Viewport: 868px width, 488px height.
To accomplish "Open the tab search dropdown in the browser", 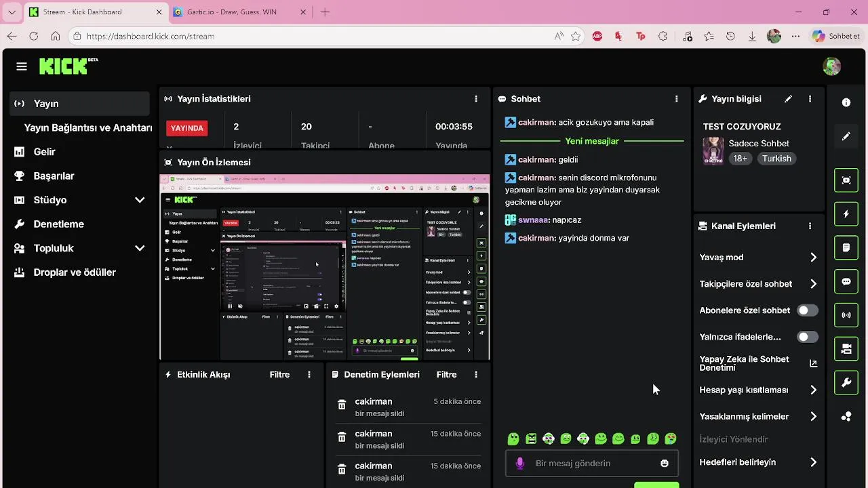I will [x=12, y=12].
